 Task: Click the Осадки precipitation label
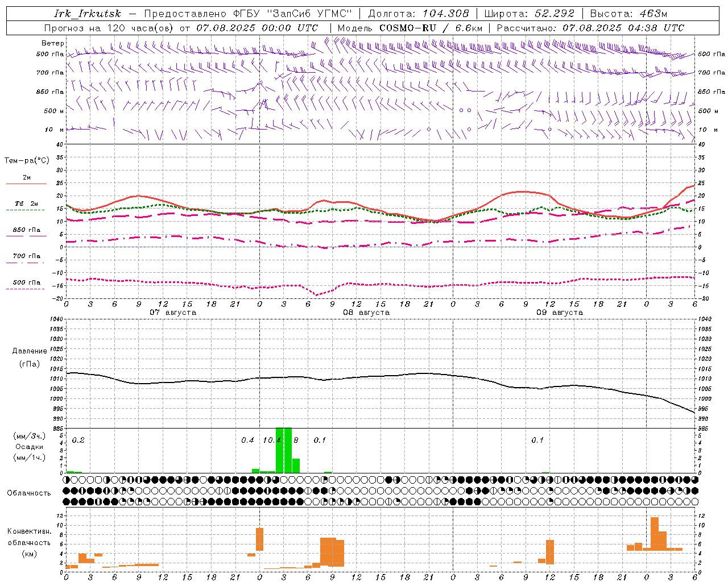tap(30, 447)
